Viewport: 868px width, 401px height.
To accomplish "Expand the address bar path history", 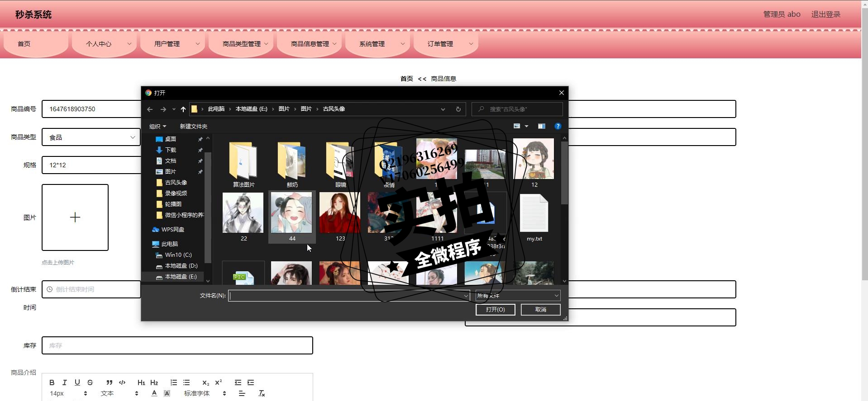I will pos(443,109).
